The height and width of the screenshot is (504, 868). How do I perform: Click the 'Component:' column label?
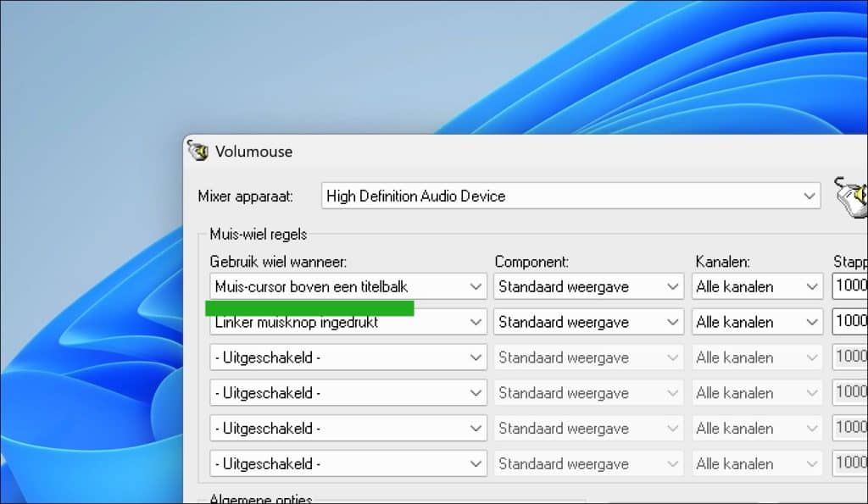[531, 262]
